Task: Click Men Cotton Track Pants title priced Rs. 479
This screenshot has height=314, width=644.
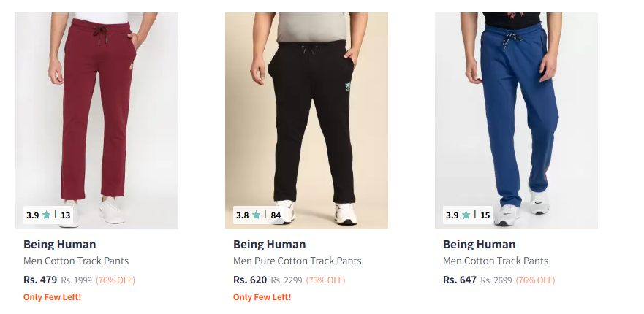Action: (x=76, y=261)
